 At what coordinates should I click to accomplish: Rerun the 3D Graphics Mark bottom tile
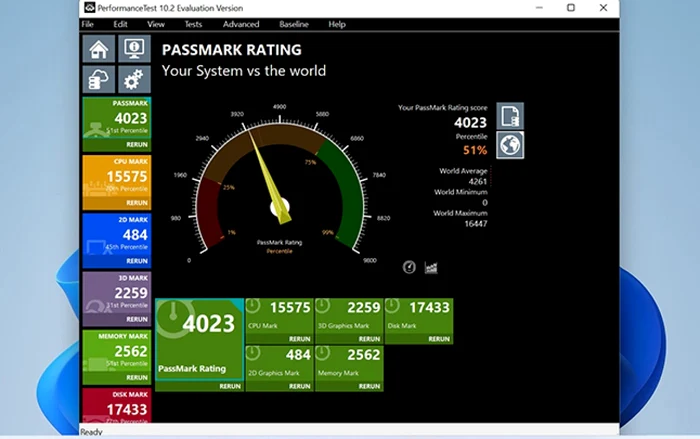click(x=369, y=339)
